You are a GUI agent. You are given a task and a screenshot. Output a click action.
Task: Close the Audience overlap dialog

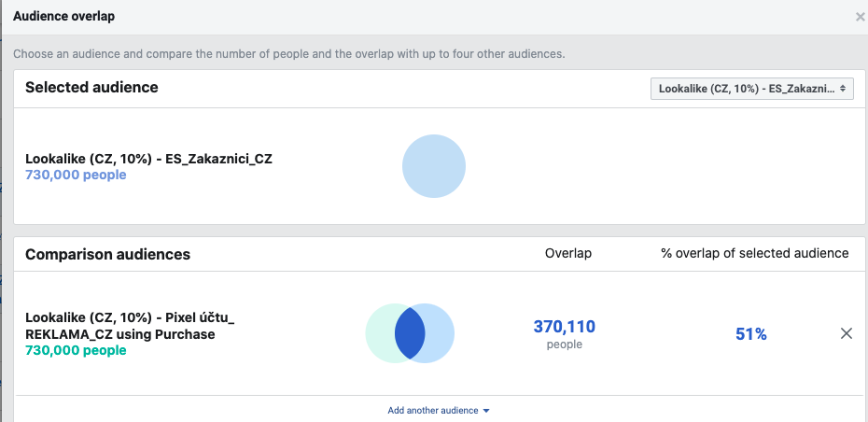tap(860, 17)
